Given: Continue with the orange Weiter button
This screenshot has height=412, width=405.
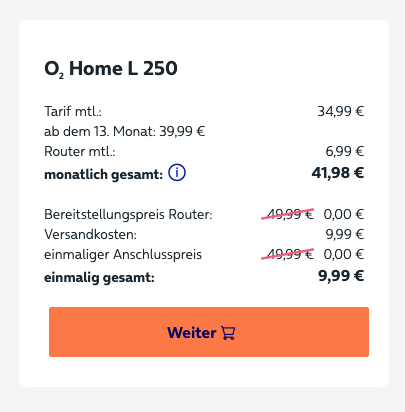Looking at the screenshot, I should (209, 332).
